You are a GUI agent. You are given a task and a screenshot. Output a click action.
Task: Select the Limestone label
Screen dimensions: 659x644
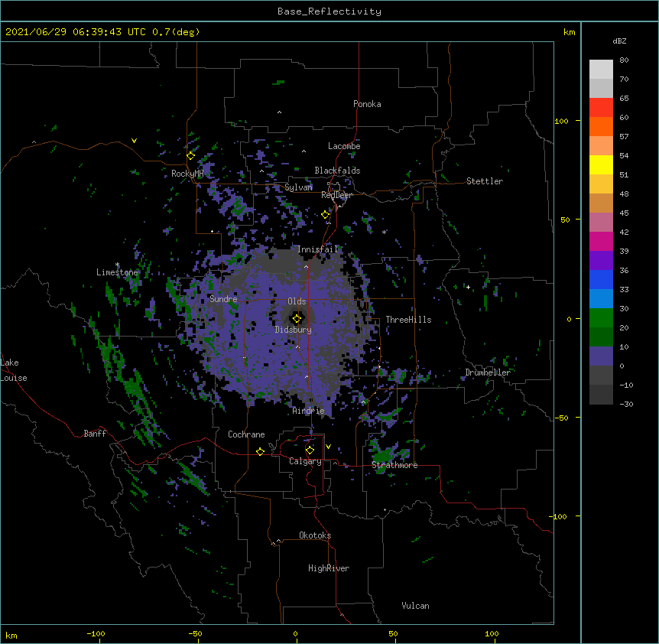[x=117, y=272]
